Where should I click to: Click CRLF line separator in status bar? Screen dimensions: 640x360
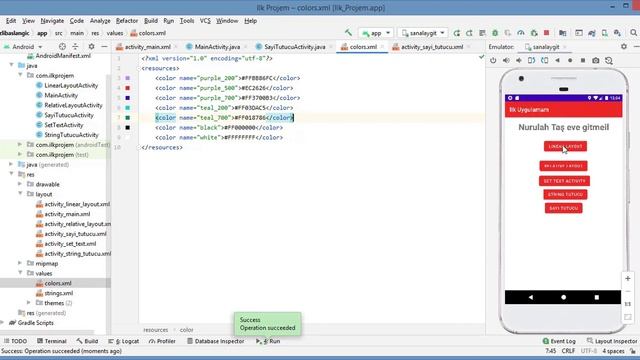(568, 351)
